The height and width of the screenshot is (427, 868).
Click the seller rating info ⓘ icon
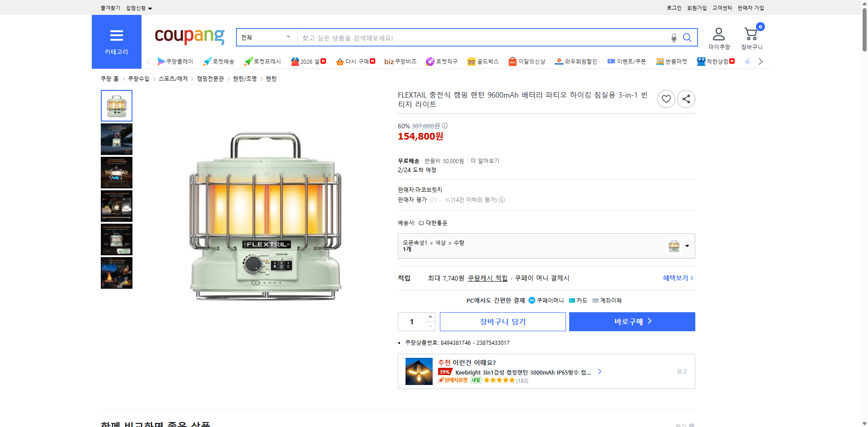[x=502, y=200]
